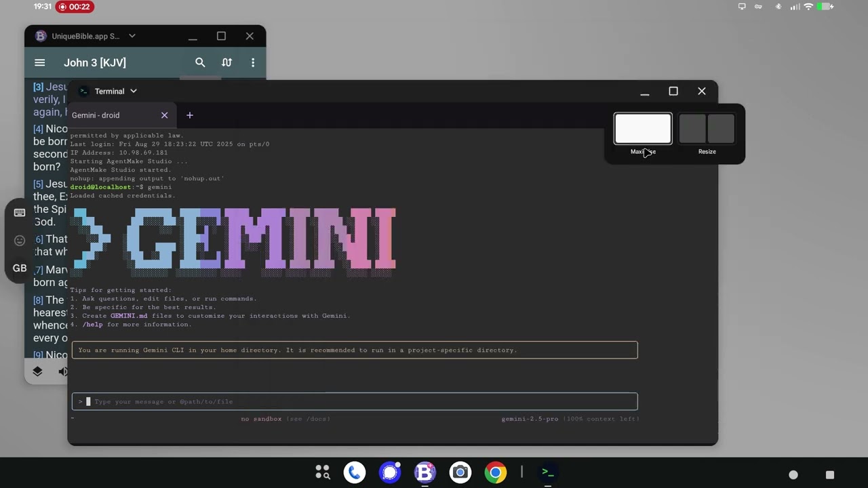Screen dimensions: 868x488
Task: Tap the speaker audio icon in UniqueBible
Action: [x=63, y=371]
